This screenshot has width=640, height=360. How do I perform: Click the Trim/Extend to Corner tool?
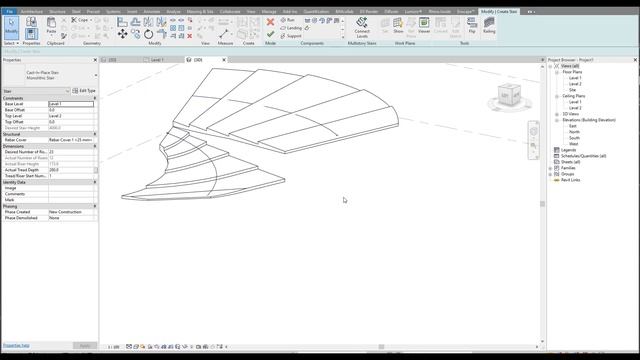point(162,34)
